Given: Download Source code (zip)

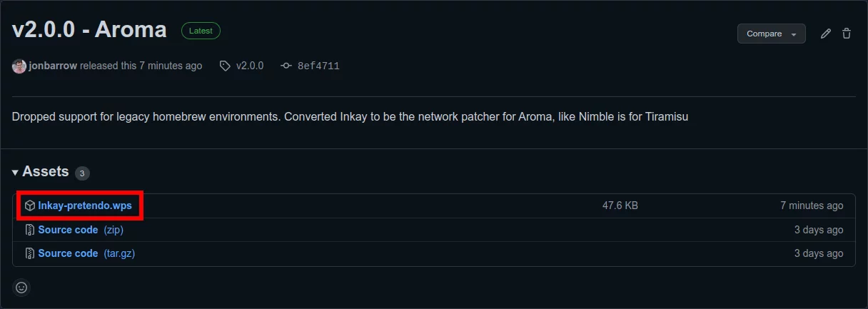Looking at the screenshot, I should click(68, 230).
